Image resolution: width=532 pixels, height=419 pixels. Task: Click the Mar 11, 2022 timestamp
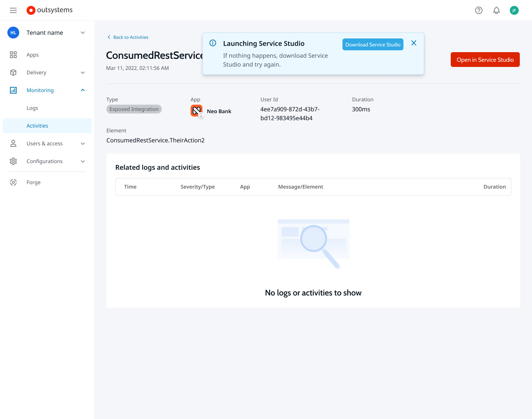tap(137, 68)
